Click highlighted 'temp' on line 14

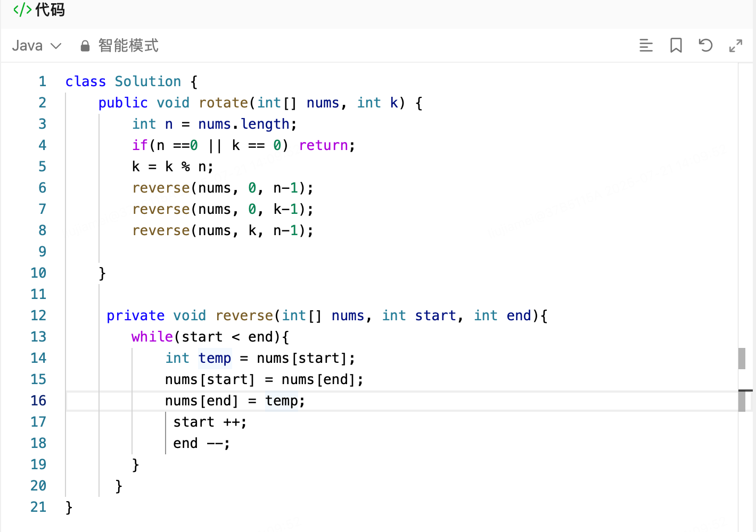tap(215, 358)
